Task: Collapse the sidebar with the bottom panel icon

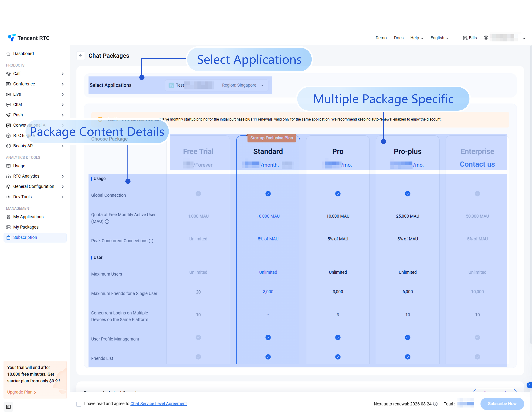Action: (9, 407)
